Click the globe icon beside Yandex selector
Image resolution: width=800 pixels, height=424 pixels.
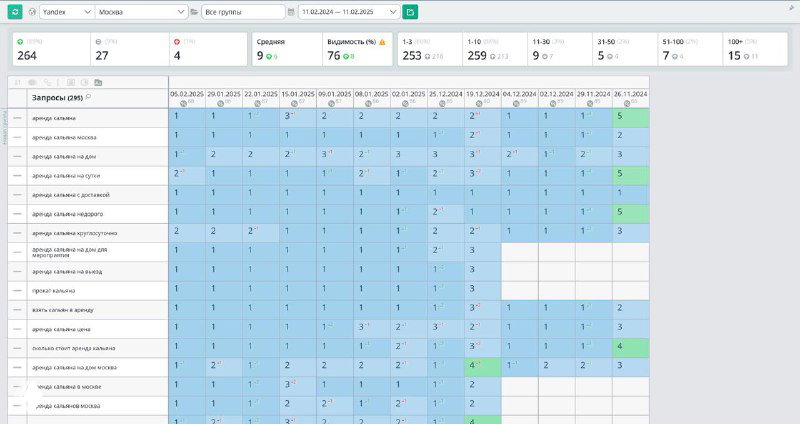pos(32,12)
